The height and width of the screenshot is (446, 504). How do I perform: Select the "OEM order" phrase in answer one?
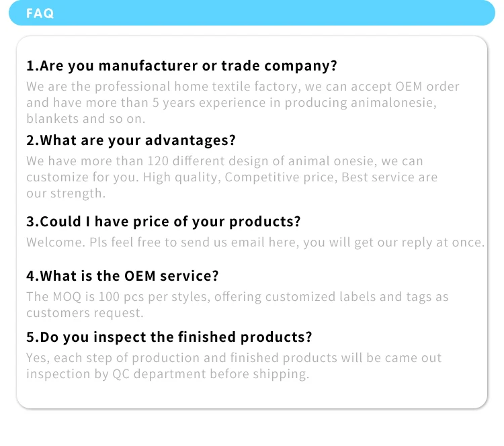[x=427, y=87]
